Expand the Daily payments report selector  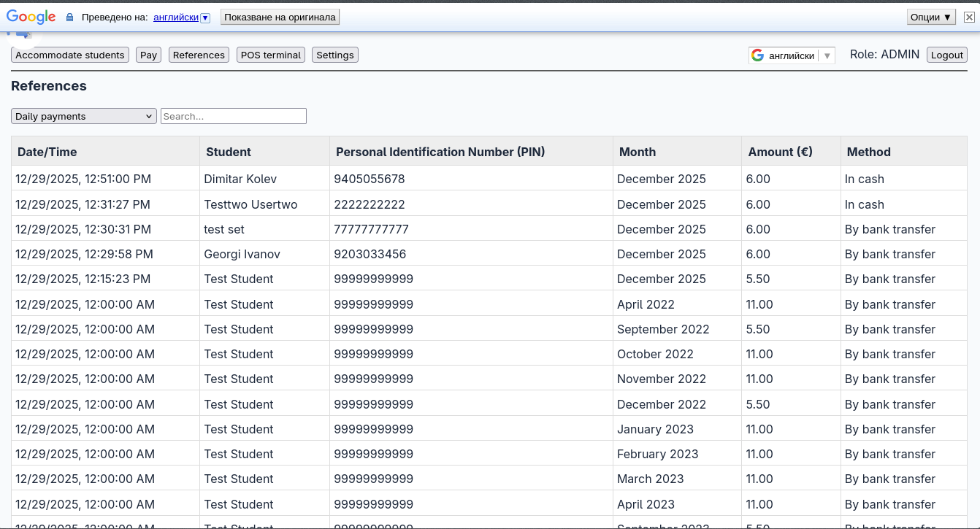[83, 116]
